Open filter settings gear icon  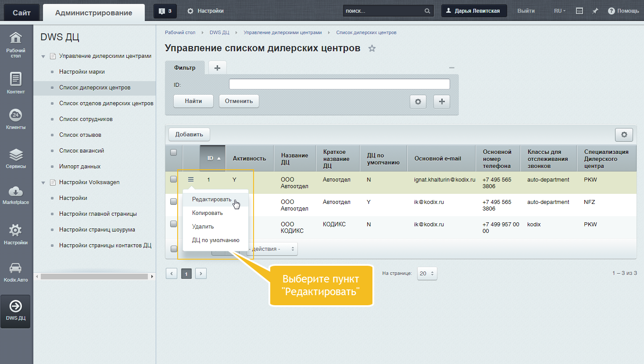point(418,101)
